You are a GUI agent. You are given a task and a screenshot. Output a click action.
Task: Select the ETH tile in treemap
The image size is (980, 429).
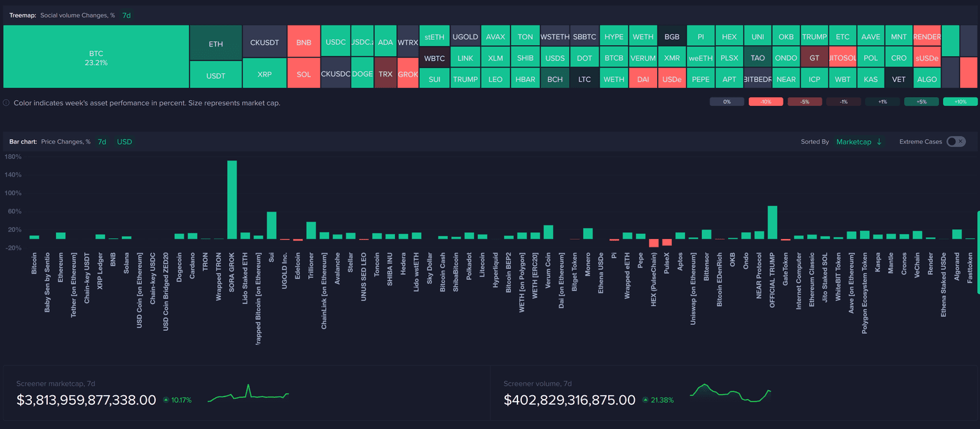(x=216, y=43)
